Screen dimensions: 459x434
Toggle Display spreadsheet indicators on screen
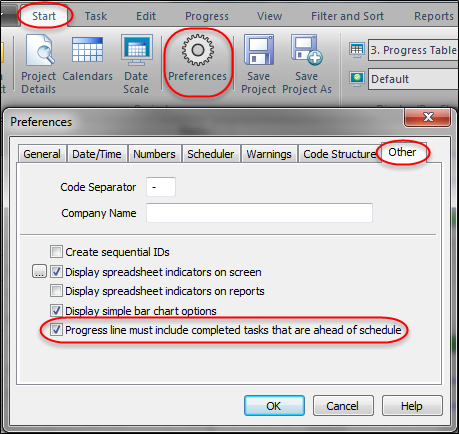pos(56,272)
